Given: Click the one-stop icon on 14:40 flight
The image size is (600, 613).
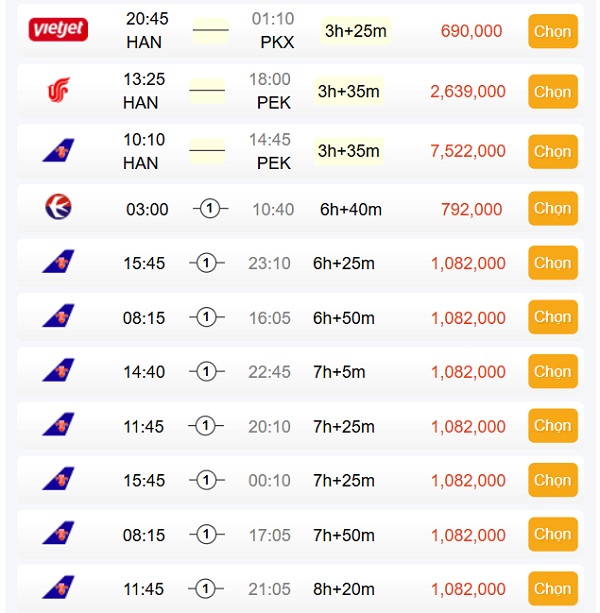Looking at the screenshot, I should [207, 371].
